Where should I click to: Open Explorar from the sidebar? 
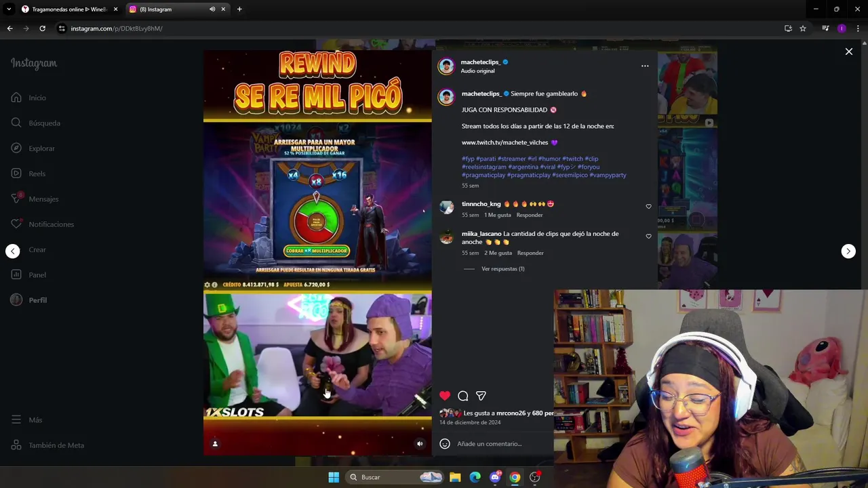point(33,148)
